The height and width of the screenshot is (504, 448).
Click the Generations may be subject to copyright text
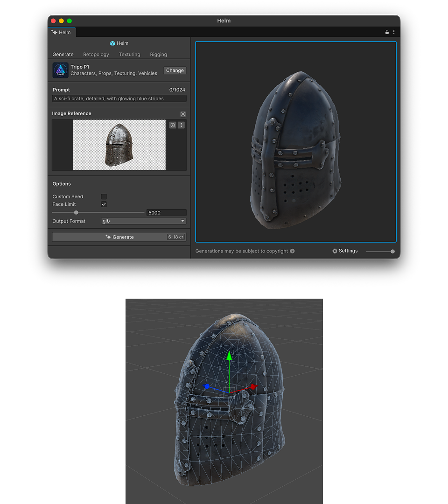[242, 251]
